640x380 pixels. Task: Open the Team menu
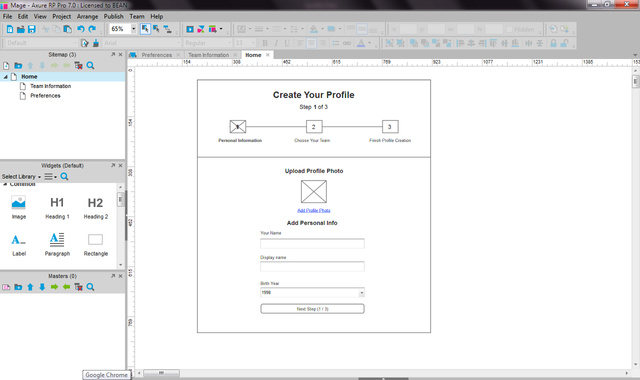pyautogui.click(x=137, y=16)
